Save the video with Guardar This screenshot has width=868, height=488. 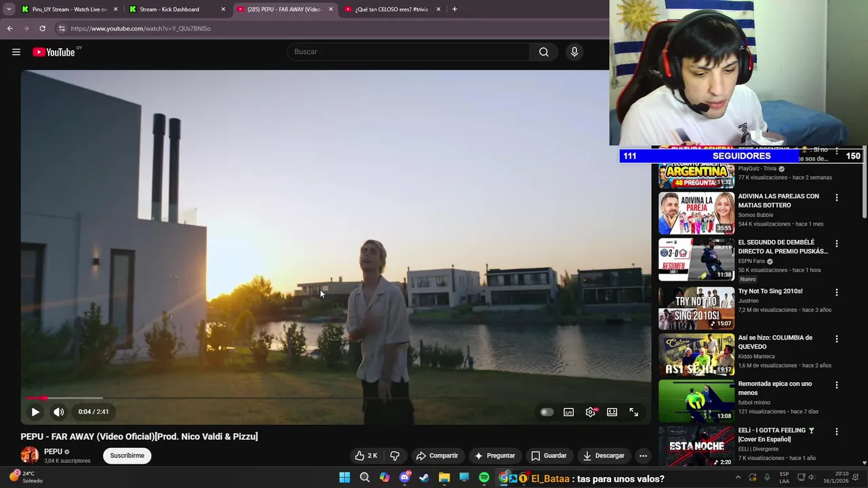[x=549, y=455]
